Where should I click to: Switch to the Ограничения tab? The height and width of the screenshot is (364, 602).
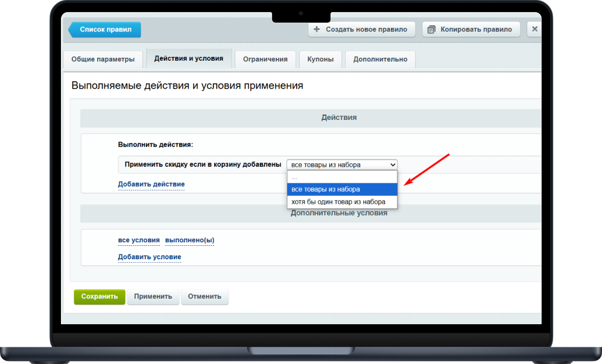tap(265, 60)
